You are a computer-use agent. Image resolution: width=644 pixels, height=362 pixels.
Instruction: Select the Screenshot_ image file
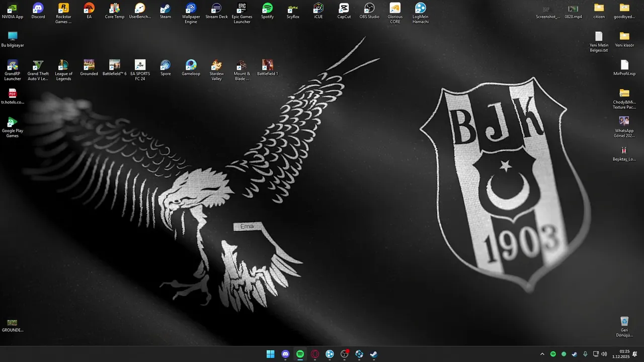[548, 12]
